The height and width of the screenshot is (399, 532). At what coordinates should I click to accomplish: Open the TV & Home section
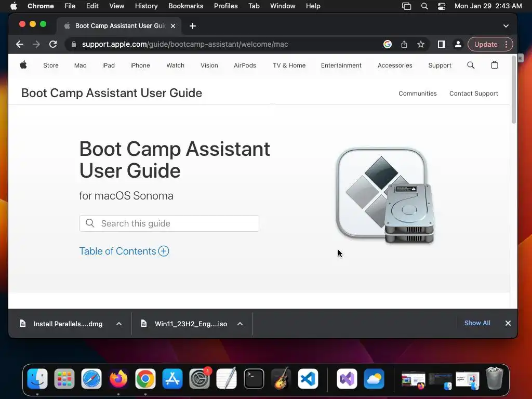click(289, 65)
